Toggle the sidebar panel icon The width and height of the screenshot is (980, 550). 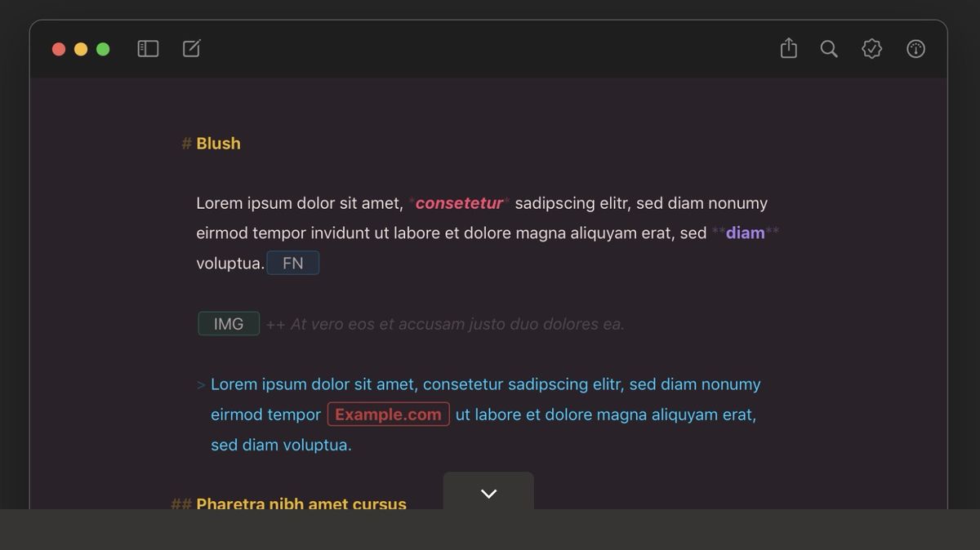tap(148, 49)
